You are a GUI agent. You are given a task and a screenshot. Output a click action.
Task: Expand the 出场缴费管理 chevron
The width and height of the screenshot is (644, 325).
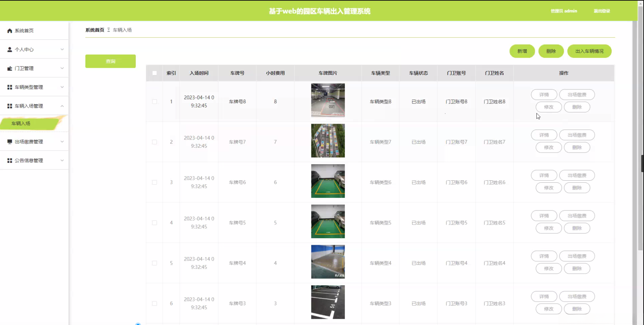[62, 142]
